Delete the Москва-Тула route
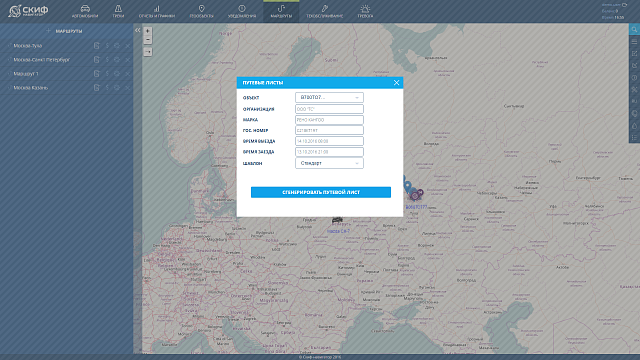The image size is (640, 360). pos(128,46)
